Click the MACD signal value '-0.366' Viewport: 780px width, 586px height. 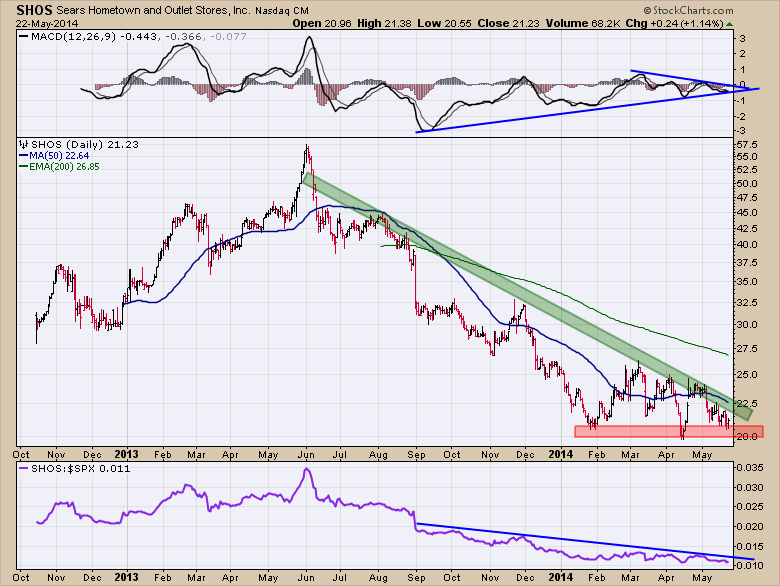click(183, 36)
